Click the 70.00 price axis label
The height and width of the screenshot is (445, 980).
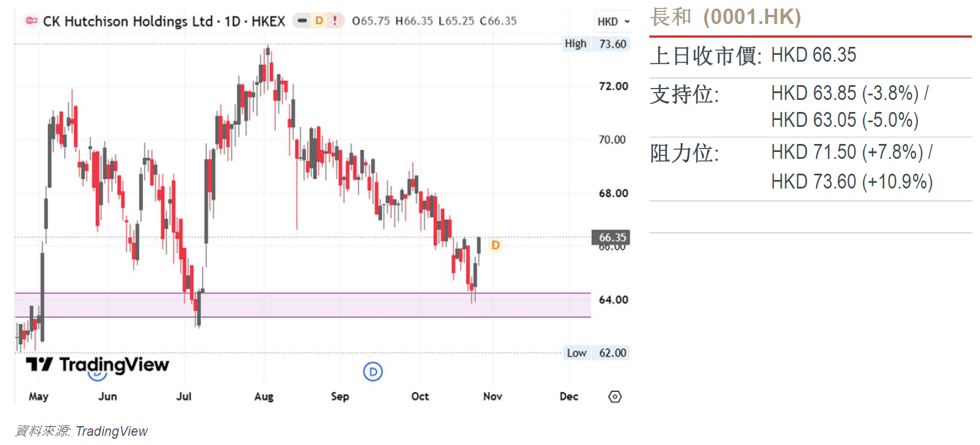(612, 139)
